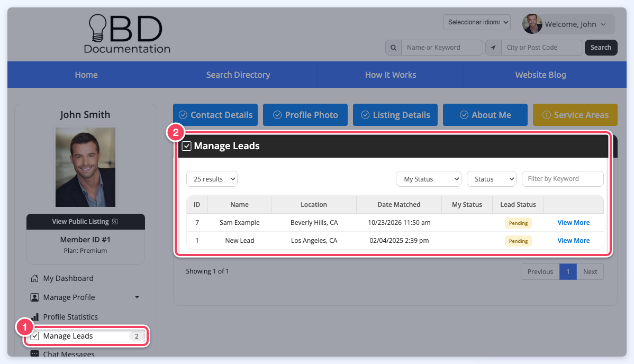Click the Previous pagination button
The image size is (634, 364).
point(540,272)
